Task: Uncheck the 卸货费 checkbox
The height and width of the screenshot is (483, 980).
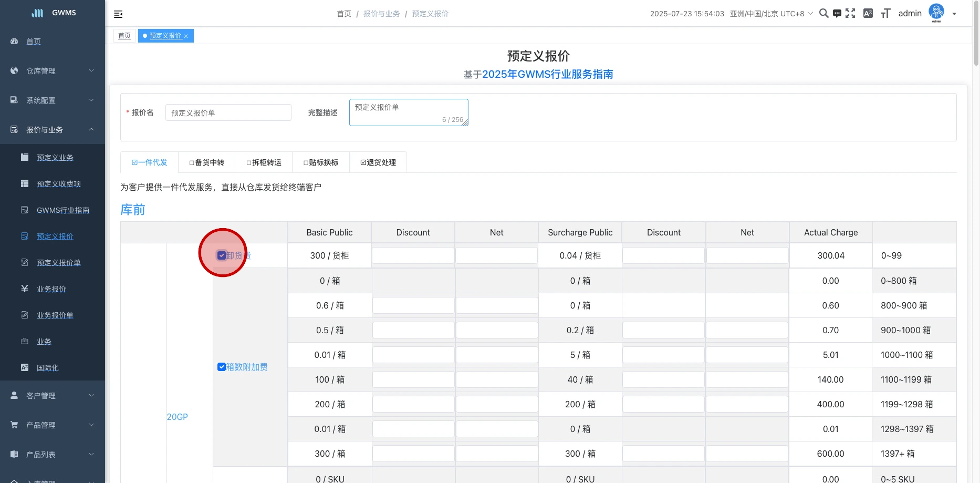Action: click(222, 255)
